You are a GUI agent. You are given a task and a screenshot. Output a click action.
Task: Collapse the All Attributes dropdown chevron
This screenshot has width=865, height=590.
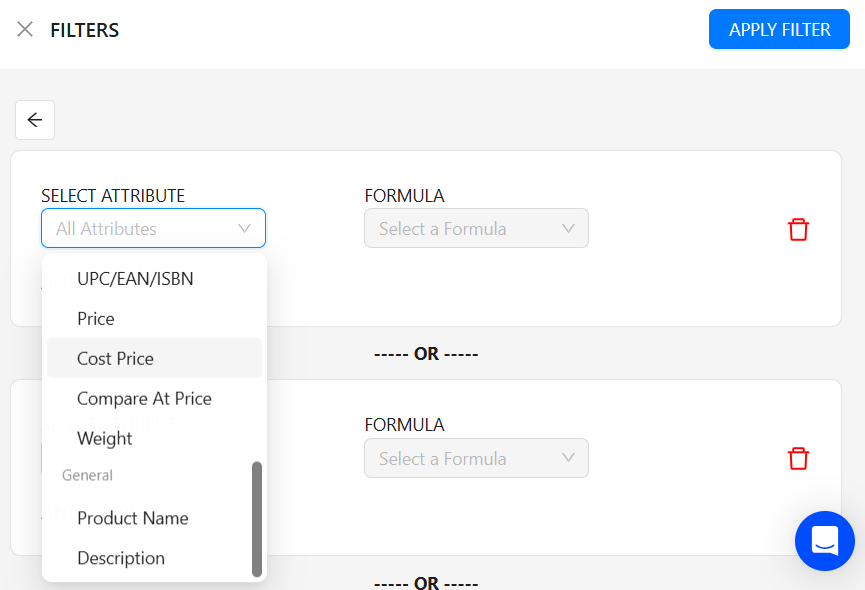(x=244, y=228)
